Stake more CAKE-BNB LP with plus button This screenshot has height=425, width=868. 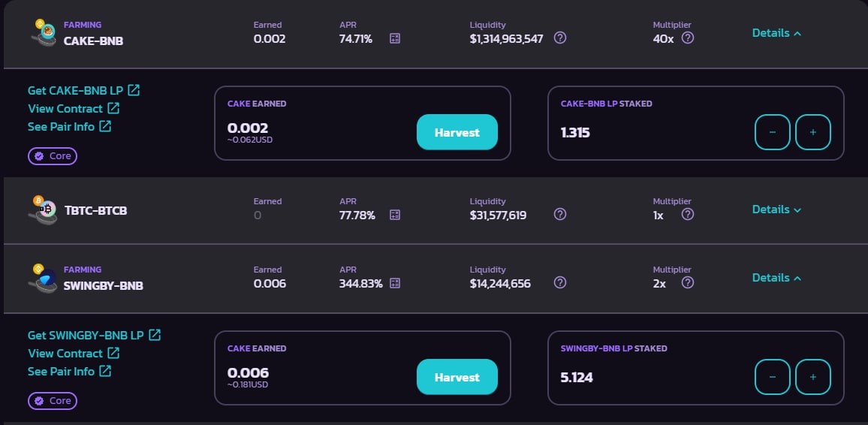(813, 132)
